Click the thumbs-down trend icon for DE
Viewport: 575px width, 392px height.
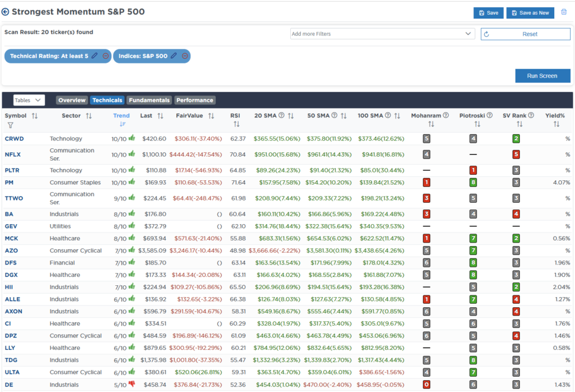(x=132, y=384)
